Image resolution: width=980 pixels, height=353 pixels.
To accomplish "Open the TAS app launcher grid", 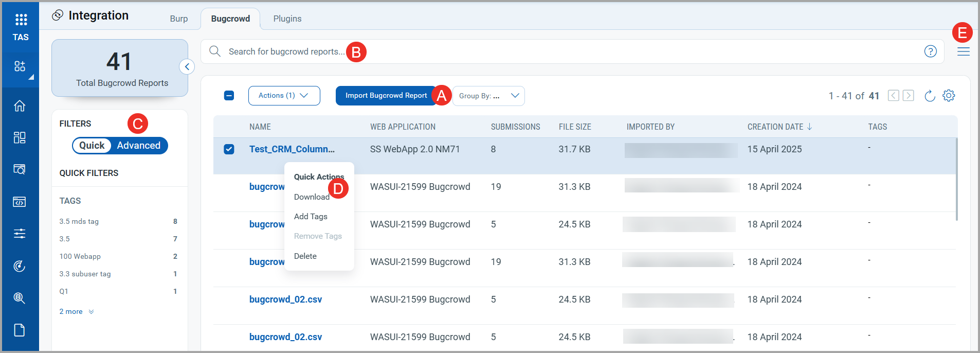I will (21, 20).
